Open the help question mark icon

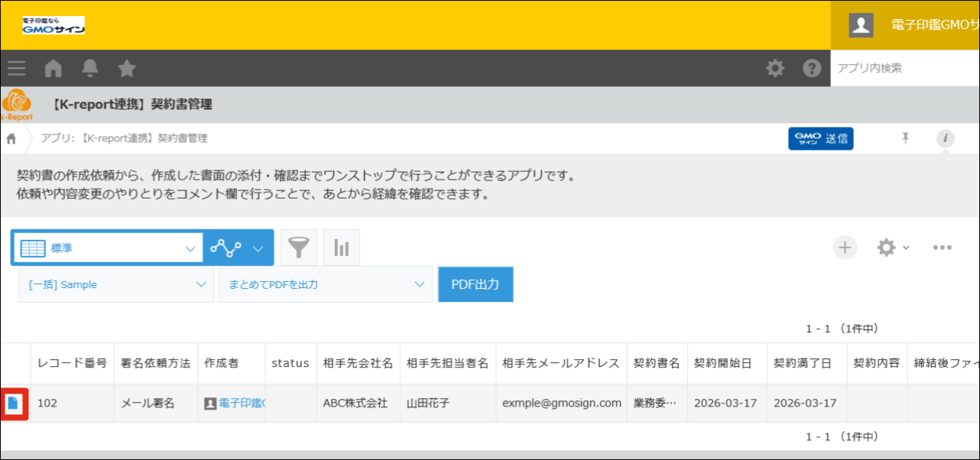812,69
